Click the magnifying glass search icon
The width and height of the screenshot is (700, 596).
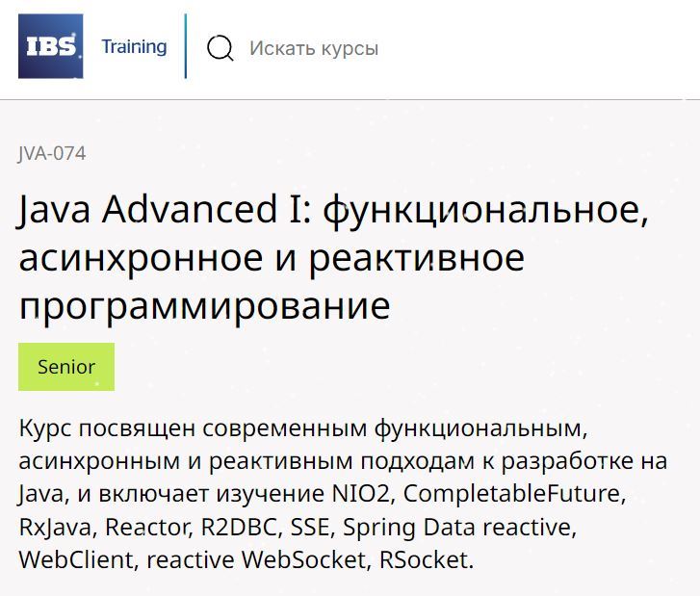(x=220, y=48)
